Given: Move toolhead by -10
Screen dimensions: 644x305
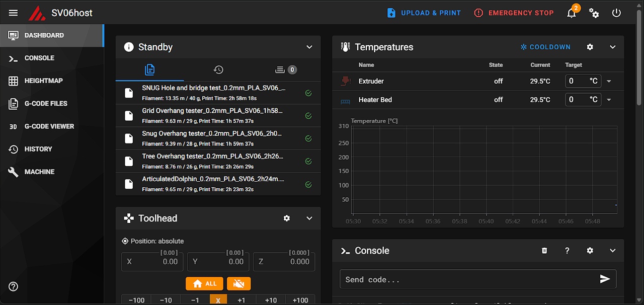Looking at the screenshot, I should tap(166, 300).
